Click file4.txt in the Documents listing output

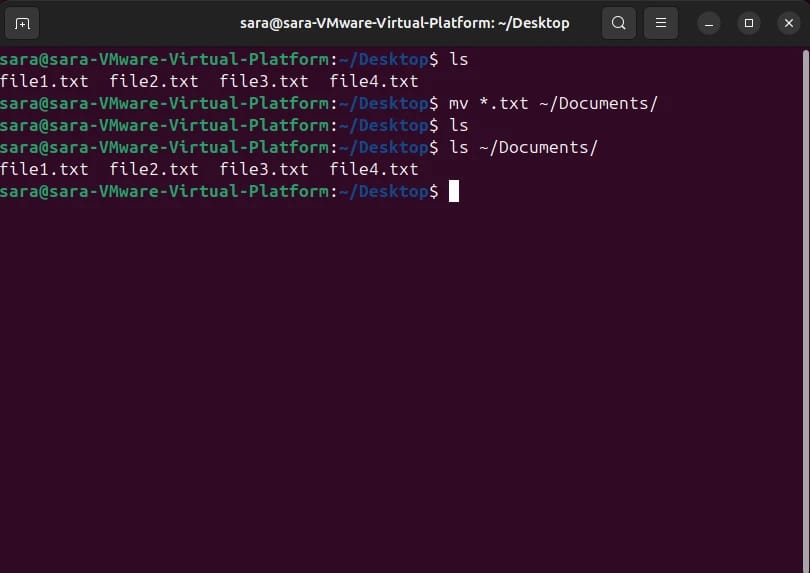point(374,169)
